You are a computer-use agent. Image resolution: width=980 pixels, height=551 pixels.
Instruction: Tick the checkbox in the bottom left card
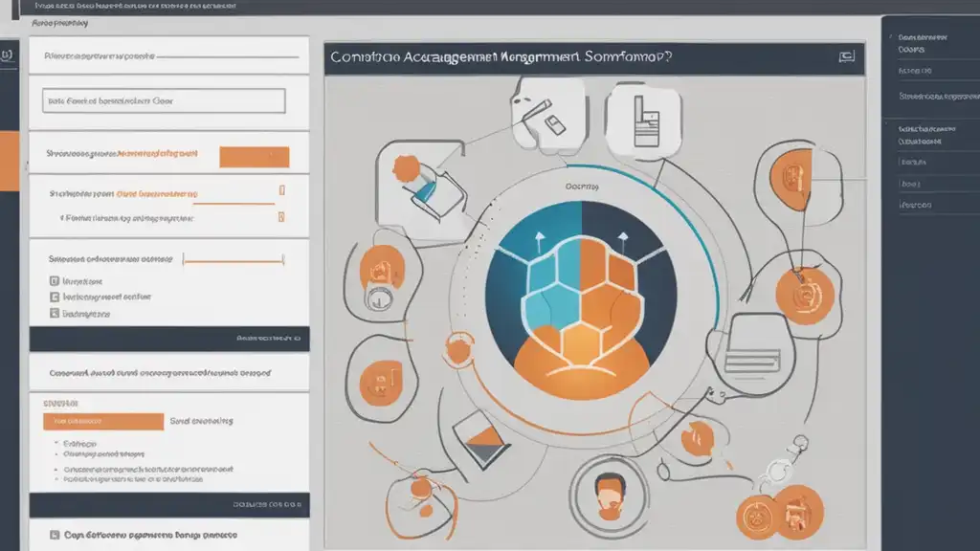click(55, 535)
